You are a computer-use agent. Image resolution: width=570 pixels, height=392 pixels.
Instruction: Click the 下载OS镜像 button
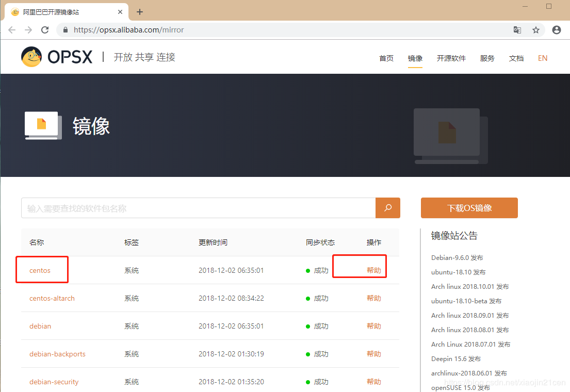469,208
